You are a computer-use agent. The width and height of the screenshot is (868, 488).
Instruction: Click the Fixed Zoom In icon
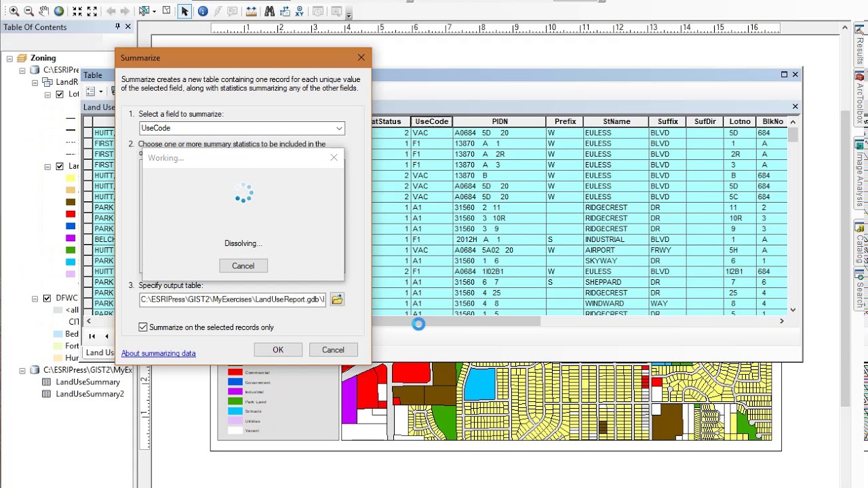tap(77, 12)
